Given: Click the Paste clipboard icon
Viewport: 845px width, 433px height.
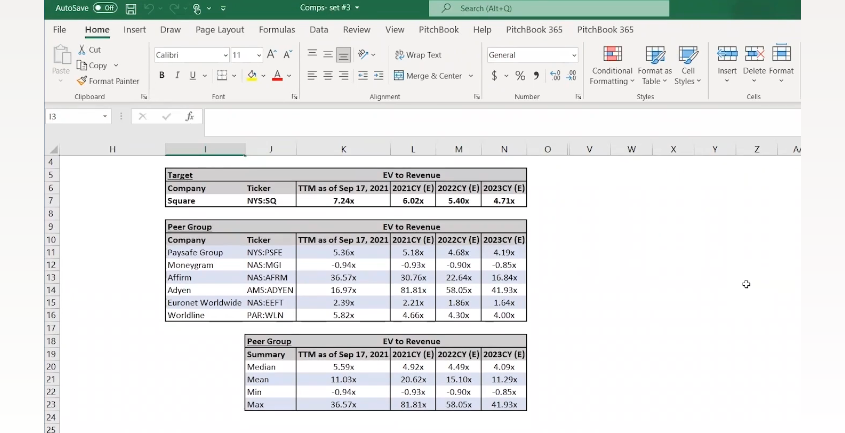Looking at the screenshot, I should tap(61, 55).
